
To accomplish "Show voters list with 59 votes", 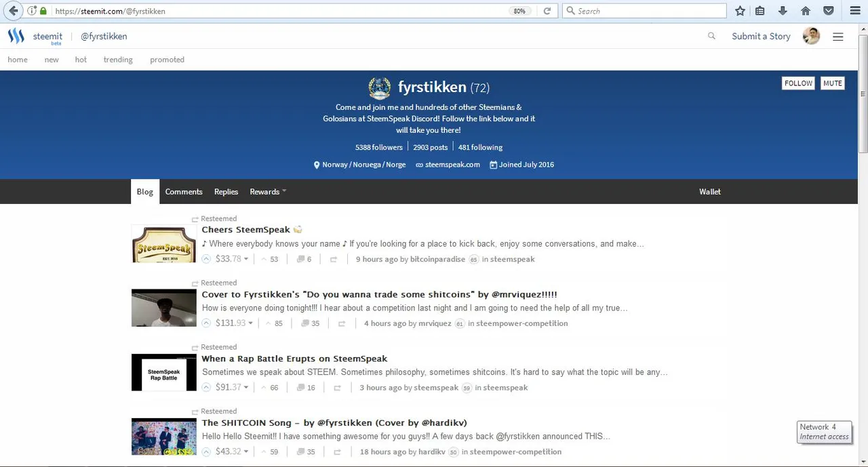I will tap(270, 452).
